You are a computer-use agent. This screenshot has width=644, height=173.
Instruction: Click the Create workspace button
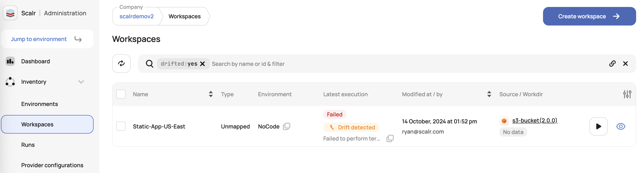pos(589,16)
